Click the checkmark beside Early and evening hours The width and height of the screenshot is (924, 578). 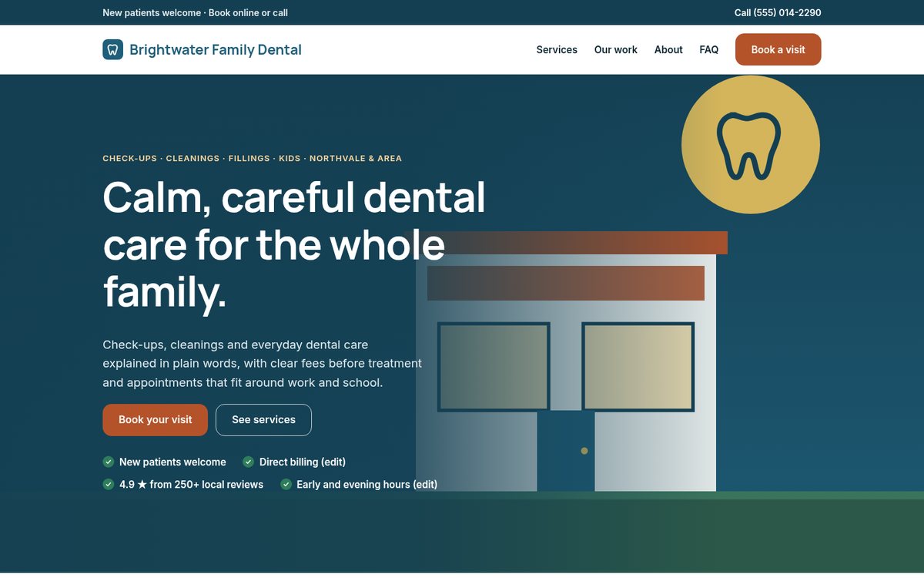[286, 484]
